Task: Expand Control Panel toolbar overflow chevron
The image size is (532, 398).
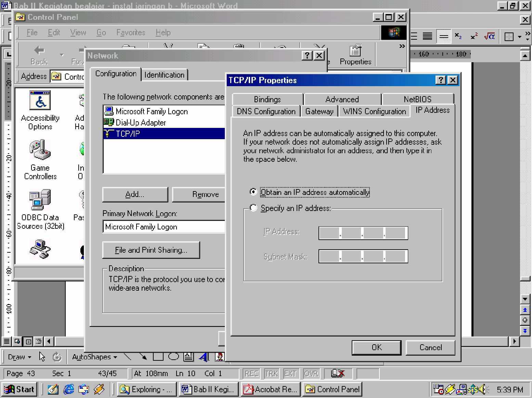Action: click(402, 46)
